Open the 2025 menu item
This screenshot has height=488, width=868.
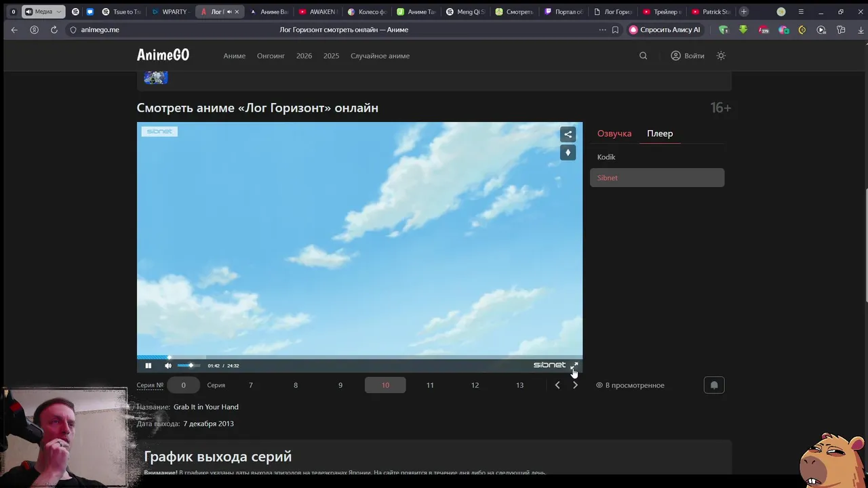pos(331,56)
